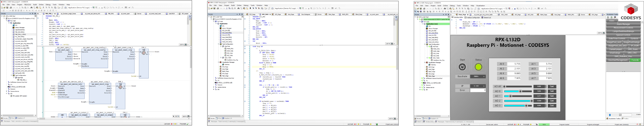Click the Set button for AO 2
Image resolution: width=644 pixels, height=126 pixels.
552,101
